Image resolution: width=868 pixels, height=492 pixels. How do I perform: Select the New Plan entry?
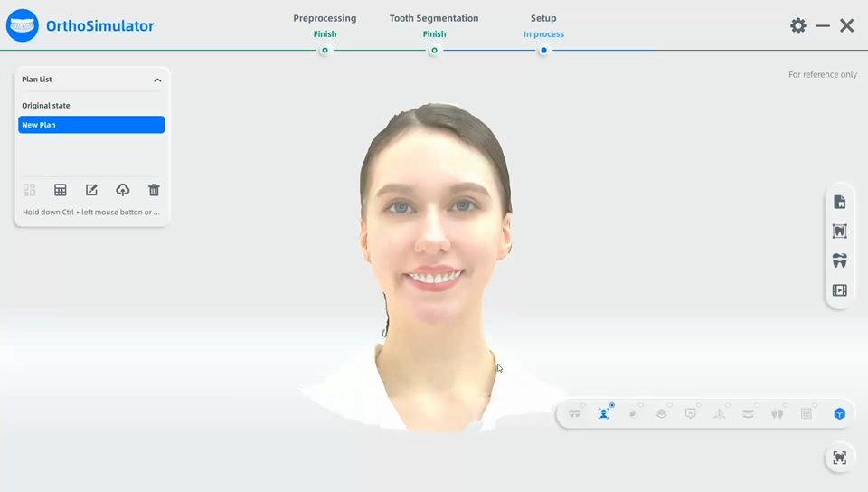coord(90,125)
